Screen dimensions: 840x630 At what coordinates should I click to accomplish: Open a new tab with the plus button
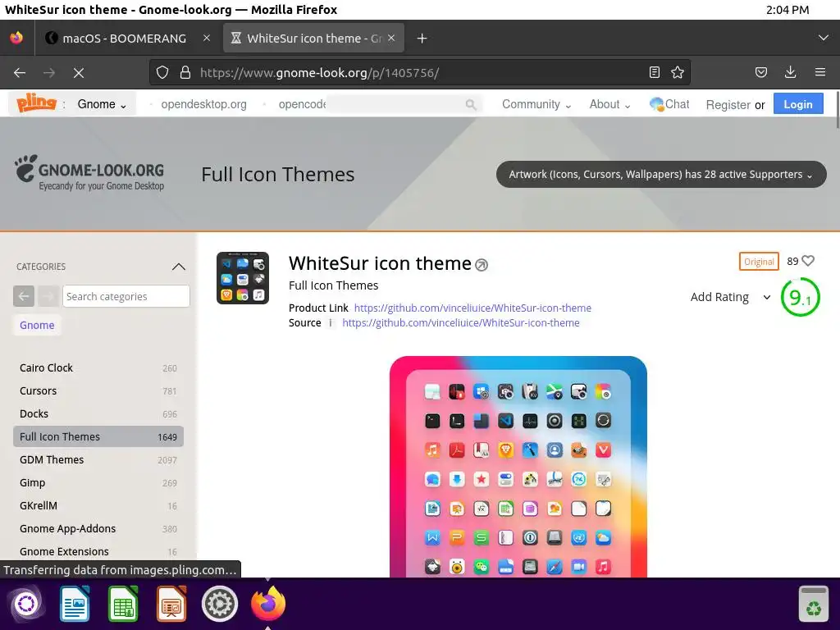click(422, 38)
